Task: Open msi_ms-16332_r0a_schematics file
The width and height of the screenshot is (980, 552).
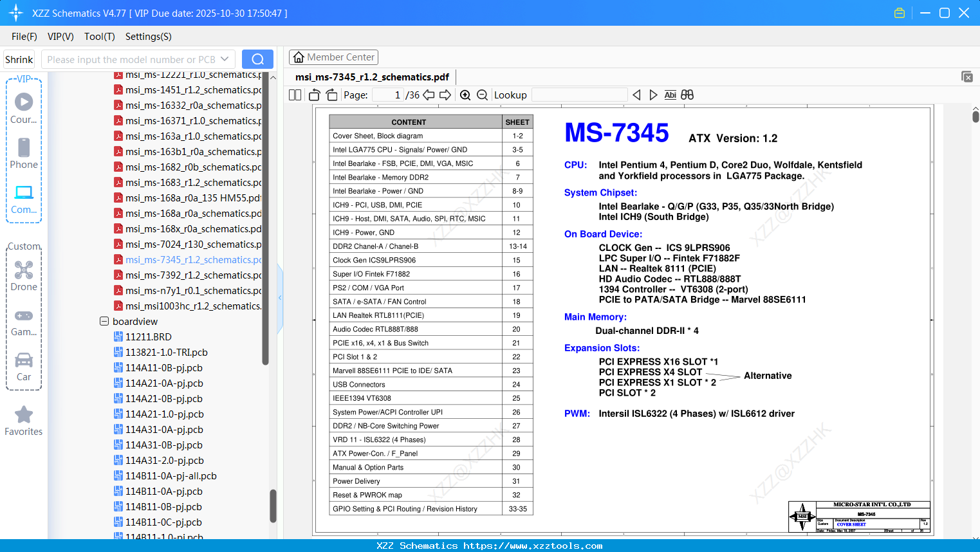Action: [188, 106]
